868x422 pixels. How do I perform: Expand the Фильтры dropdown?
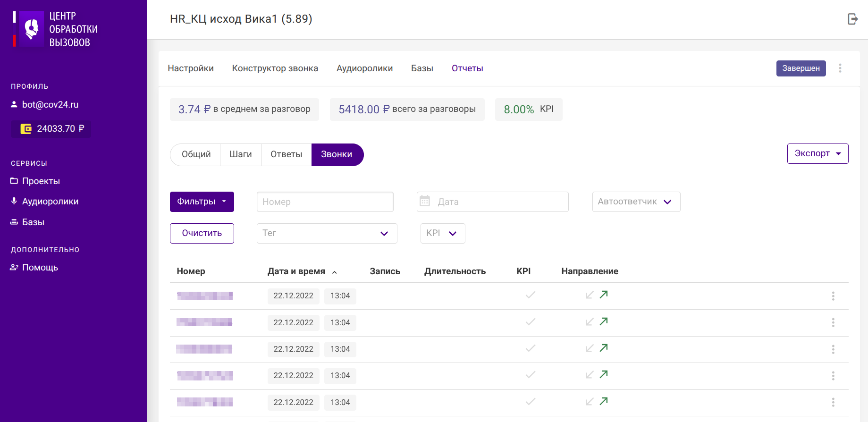[x=202, y=202]
